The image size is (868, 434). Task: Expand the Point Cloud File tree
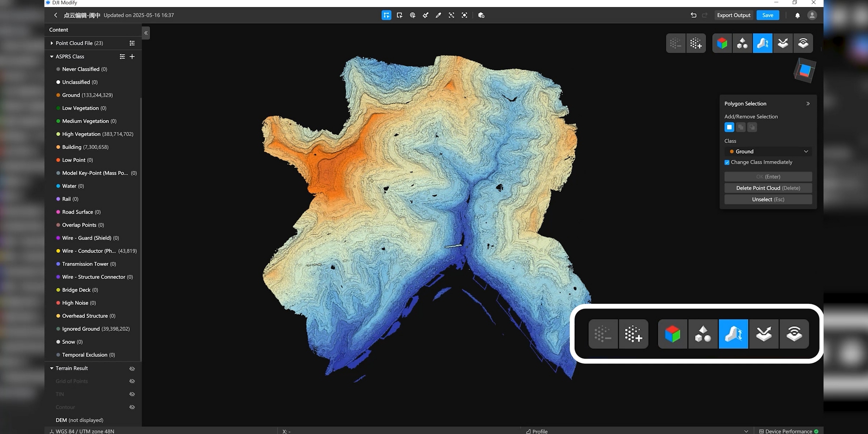52,43
